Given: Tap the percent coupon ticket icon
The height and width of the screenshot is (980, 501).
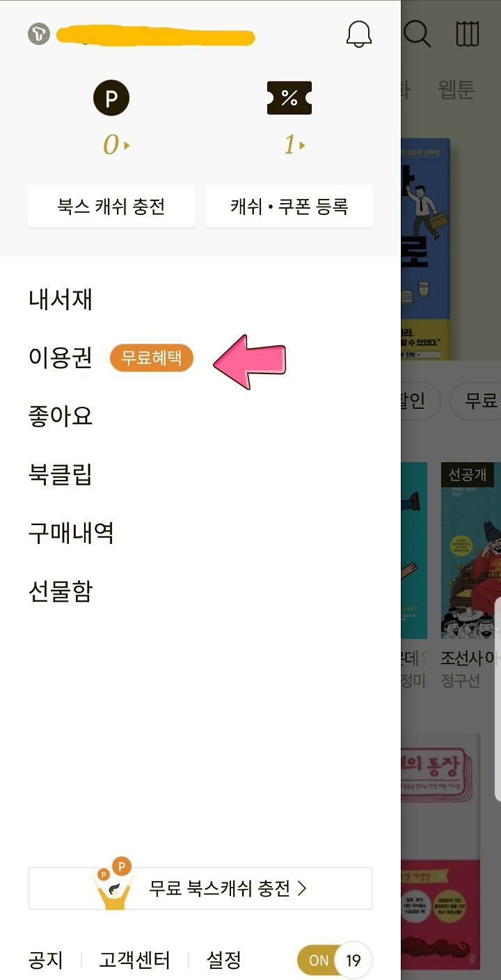Looking at the screenshot, I should [x=289, y=98].
